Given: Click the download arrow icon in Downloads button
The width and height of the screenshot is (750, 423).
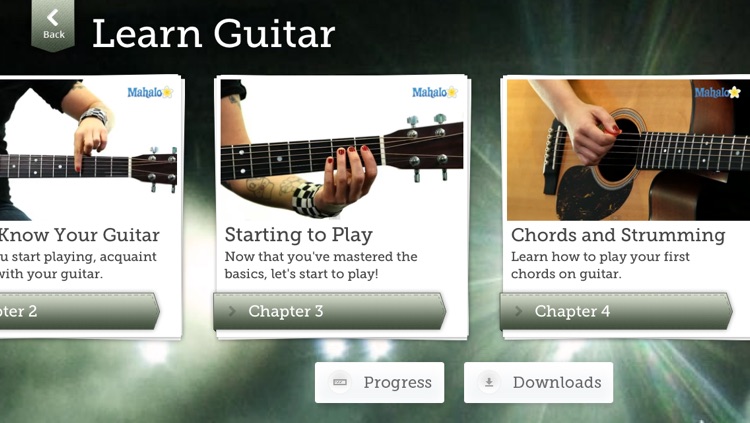Looking at the screenshot, I should pos(489,382).
